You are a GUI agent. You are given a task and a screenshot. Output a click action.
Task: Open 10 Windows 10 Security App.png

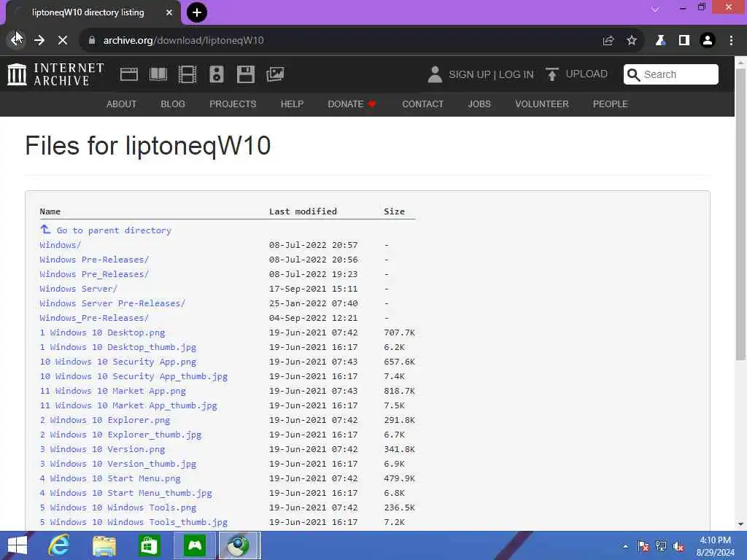118,362
